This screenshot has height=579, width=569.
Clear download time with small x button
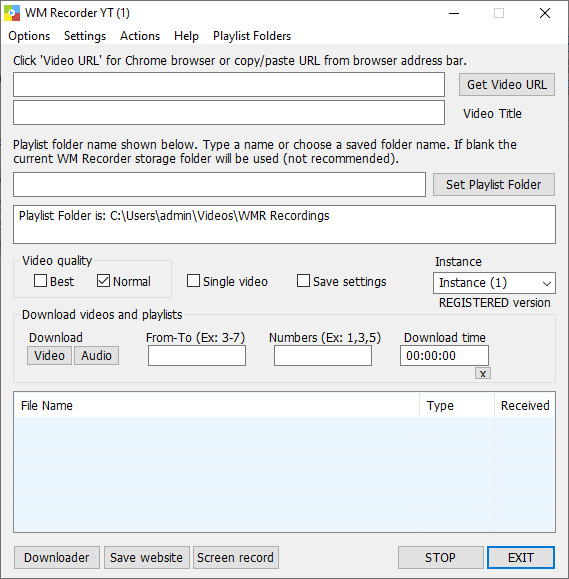click(x=483, y=374)
